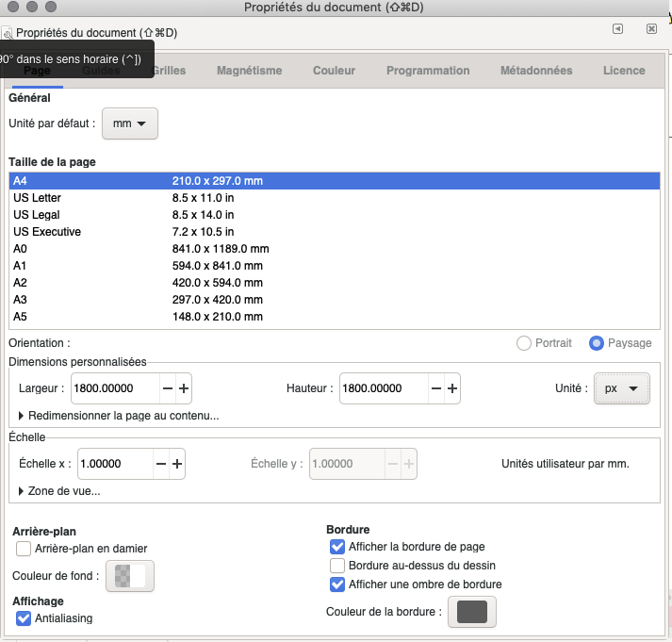672x642 pixels.
Task: Uncheck Afficher la bordure de page
Action: point(337,547)
